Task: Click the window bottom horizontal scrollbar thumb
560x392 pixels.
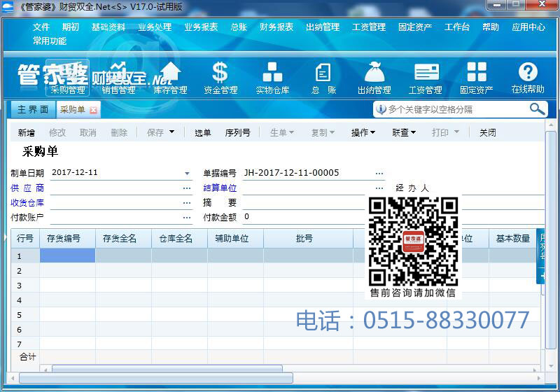Action: [x=156, y=378]
